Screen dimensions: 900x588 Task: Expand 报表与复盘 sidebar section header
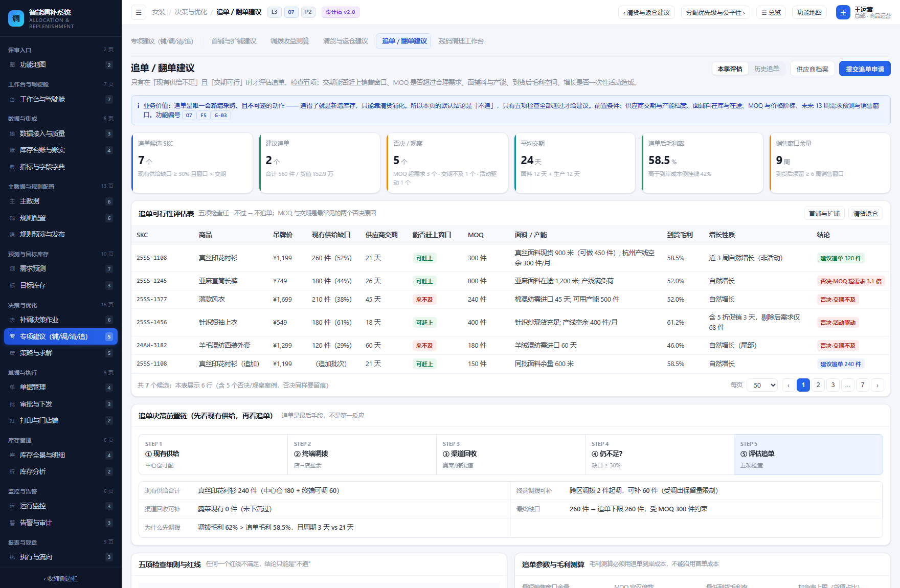(61, 542)
